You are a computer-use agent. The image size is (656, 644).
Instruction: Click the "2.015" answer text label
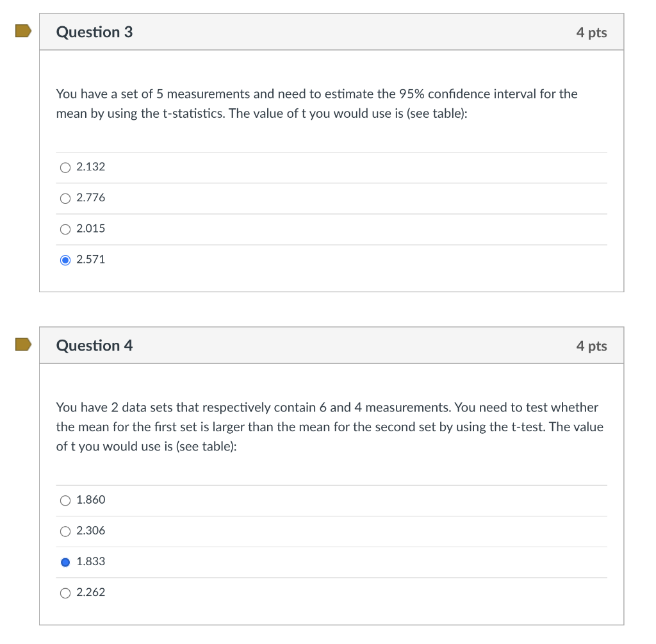tap(91, 229)
